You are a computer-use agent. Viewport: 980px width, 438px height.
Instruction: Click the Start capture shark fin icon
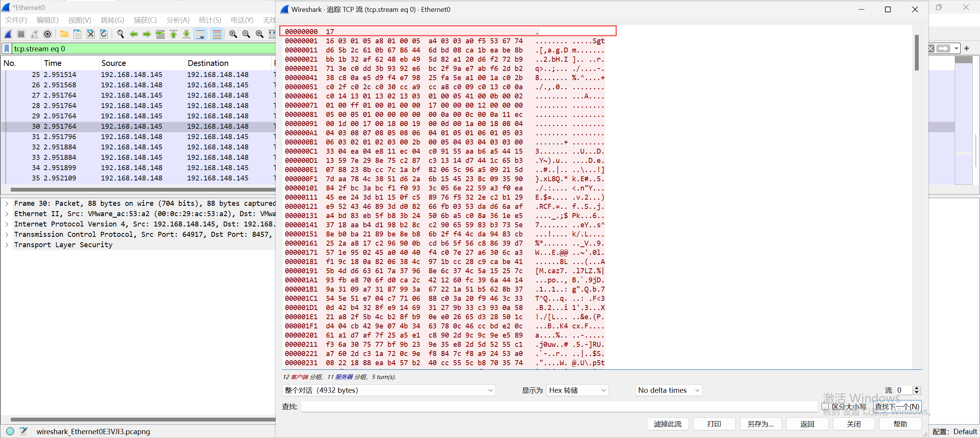[8, 34]
